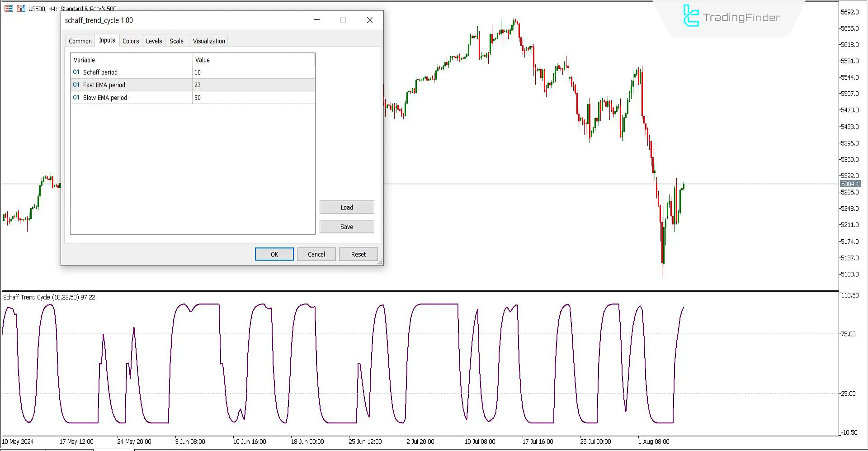Screen dimensions: 868x451
Task: Click the integer icon beside Schaff period
Action: coord(76,72)
